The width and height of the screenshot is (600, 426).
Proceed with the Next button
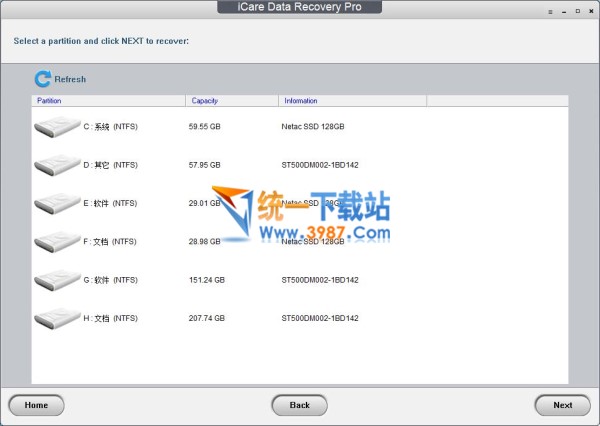tap(562, 405)
